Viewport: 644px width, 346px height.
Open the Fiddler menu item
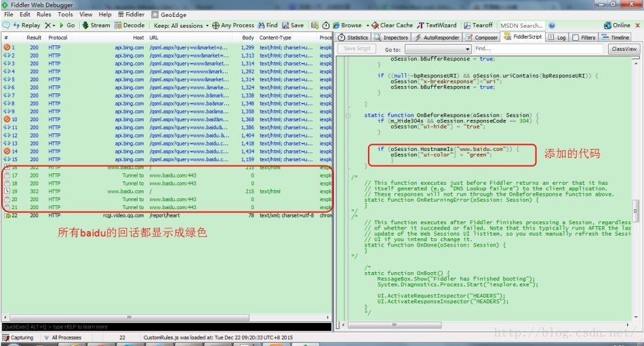[131, 14]
